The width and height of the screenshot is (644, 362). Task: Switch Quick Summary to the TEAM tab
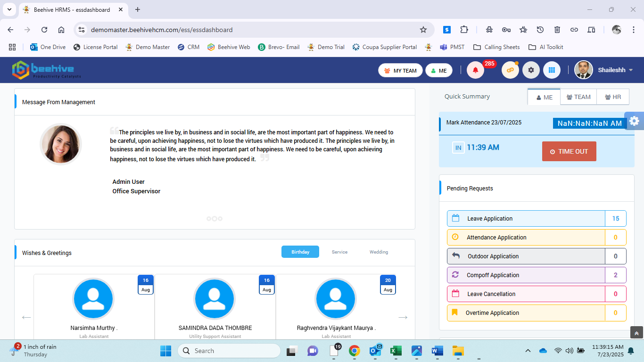(578, 97)
